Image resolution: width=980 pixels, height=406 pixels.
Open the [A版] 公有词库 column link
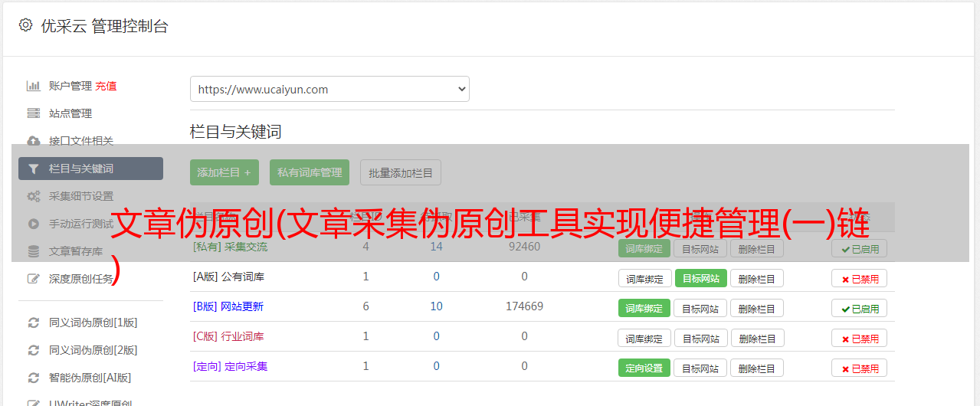(x=228, y=277)
